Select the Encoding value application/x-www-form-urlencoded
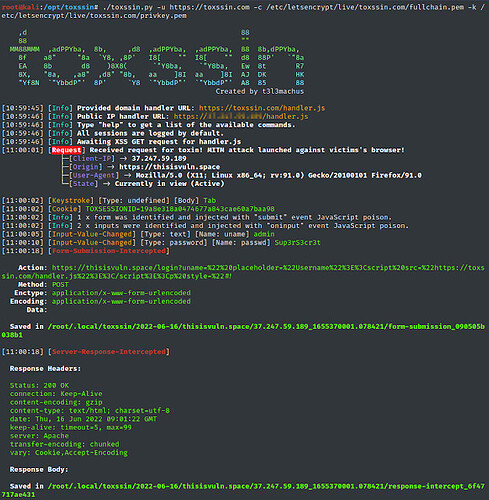This screenshot has width=489, height=500. pos(121,301)
